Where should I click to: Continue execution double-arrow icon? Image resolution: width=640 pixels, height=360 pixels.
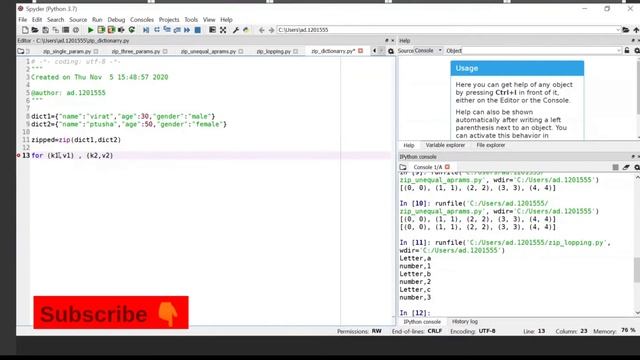tap(187, 30)
